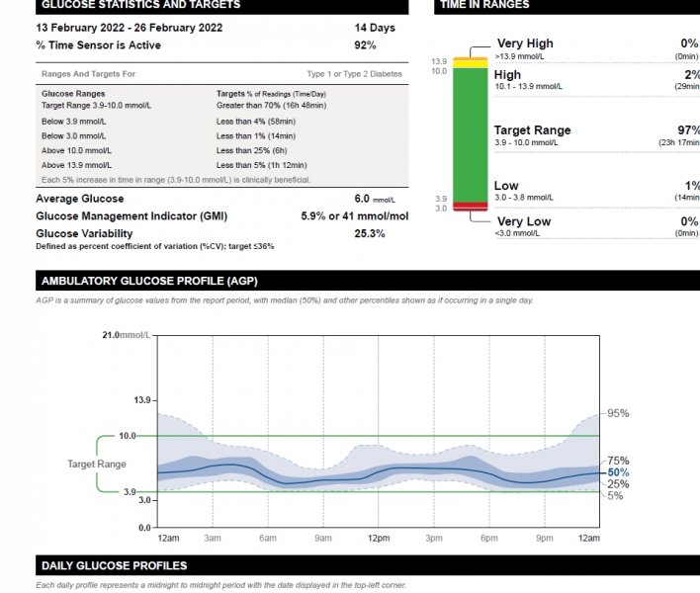Click the 50% median label on the AGP chart
Image resolution: width=700 pixels, height=593 pixels.
point(618,472)
